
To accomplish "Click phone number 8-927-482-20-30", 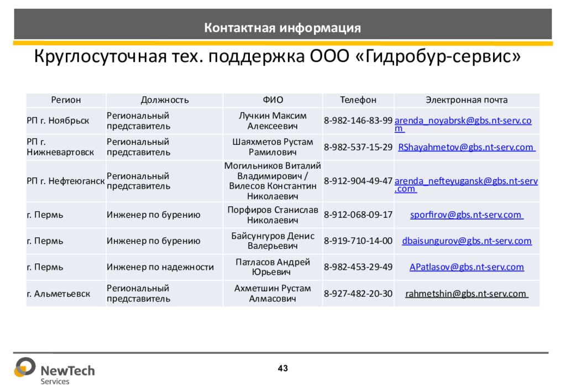I will point(358,294).
